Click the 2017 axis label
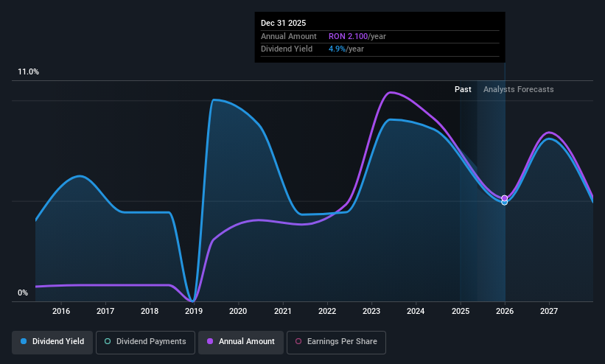Image resolution: width=605 pixels, height=364 pixels. click(105, 311)
